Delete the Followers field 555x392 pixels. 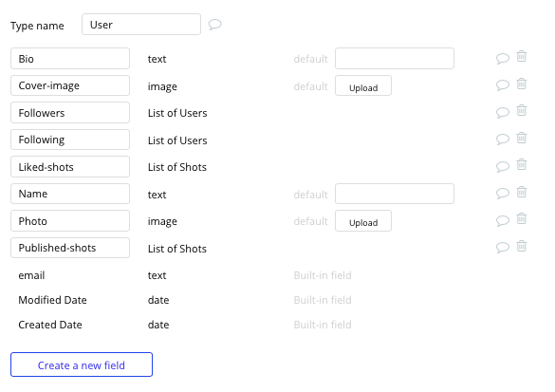coord(522,111)
